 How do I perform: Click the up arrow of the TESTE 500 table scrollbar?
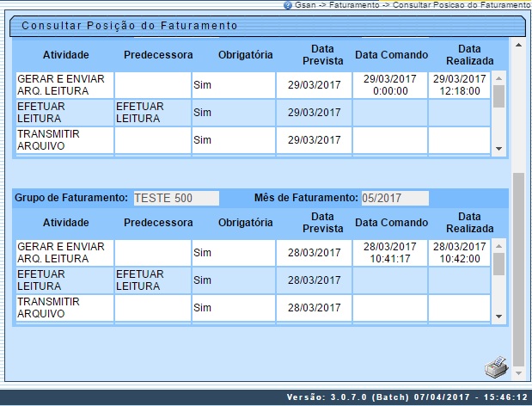coord(498,245)
